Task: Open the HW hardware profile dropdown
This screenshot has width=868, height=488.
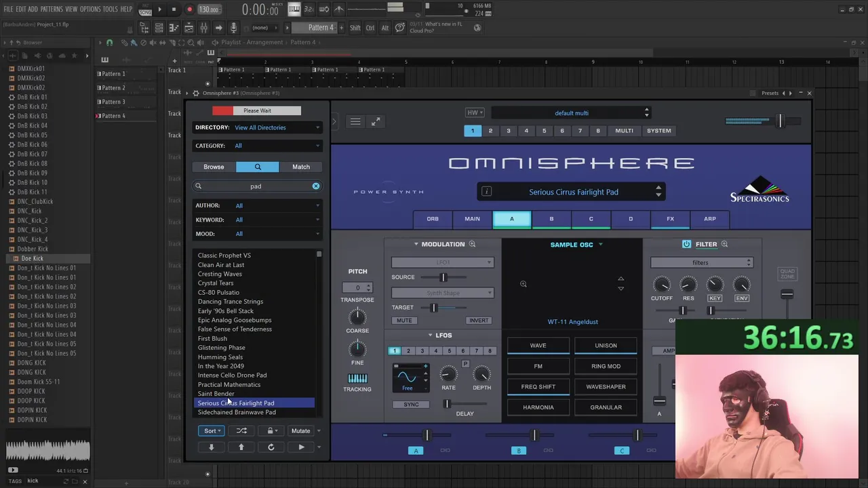Action: pos(475,113)
